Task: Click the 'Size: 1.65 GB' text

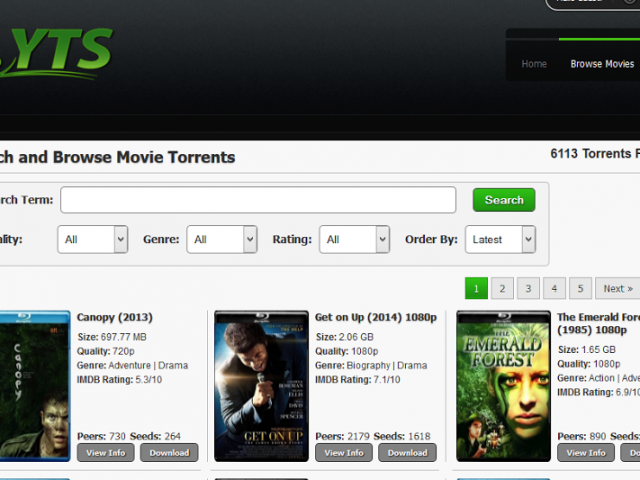Action: click(587, 350)
